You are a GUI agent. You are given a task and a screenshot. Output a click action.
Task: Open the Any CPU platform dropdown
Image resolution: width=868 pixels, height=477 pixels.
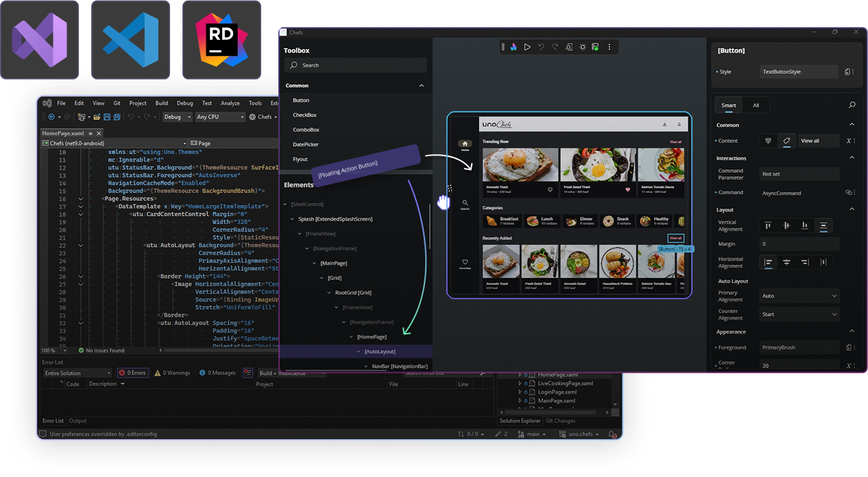[x=219, y=117]
